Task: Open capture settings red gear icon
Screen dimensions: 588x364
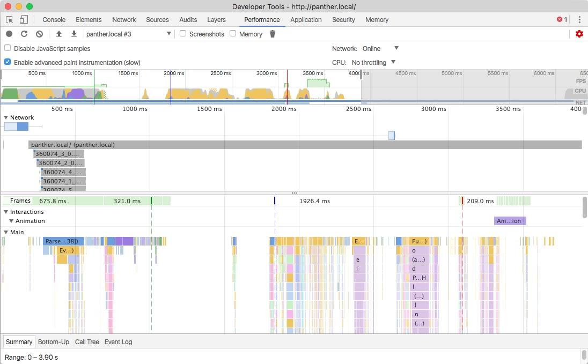Action: point(579,34)
